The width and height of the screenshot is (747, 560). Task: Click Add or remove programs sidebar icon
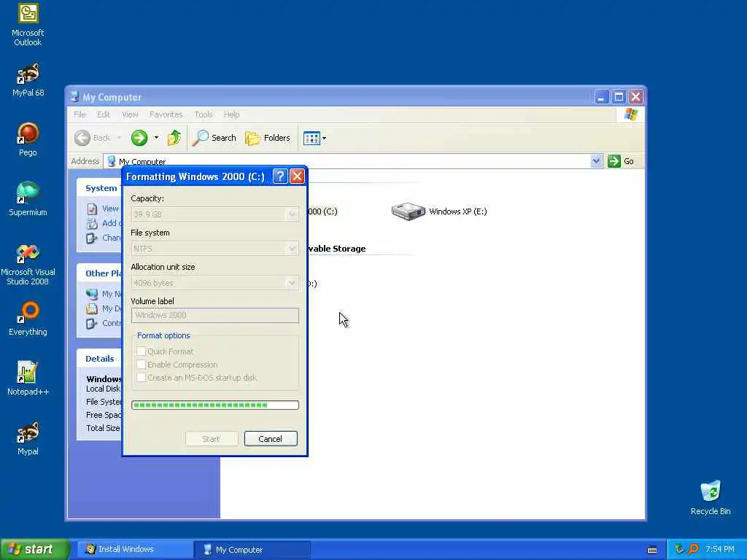[x=92, y=223]
